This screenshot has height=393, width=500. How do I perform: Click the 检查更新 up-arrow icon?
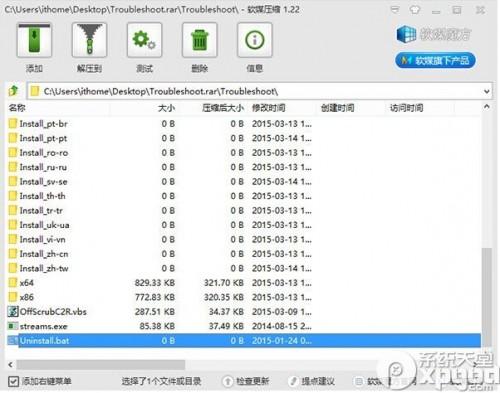pyautogui.click(x=228, y=381)
